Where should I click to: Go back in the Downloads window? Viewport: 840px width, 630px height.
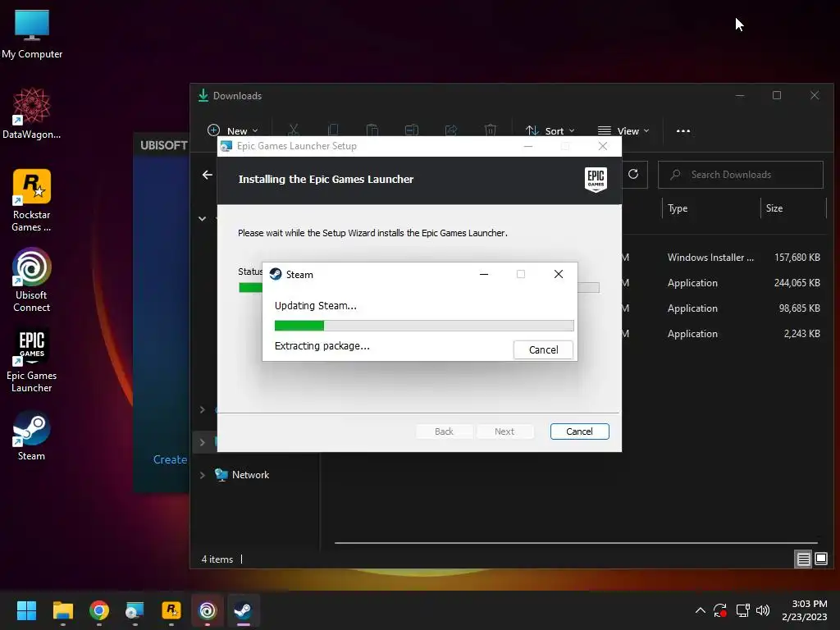(208, 175)
